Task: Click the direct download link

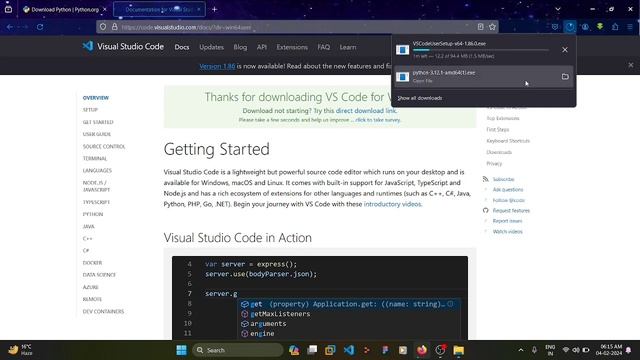Action: pyautogui.click(x=366, y=111)
